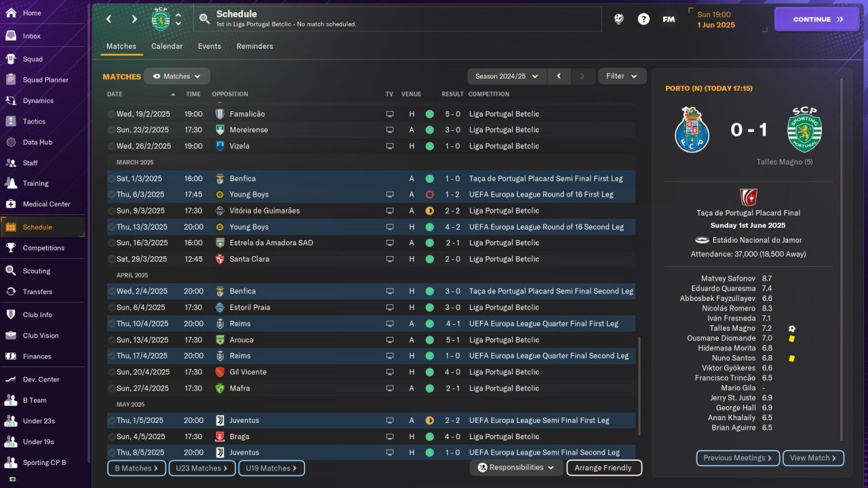Open the Season 2024/25 dropdown
Image resolution: width=868 pixels, height=488 pixels.
pyautogui.click(x=507, y=77)
